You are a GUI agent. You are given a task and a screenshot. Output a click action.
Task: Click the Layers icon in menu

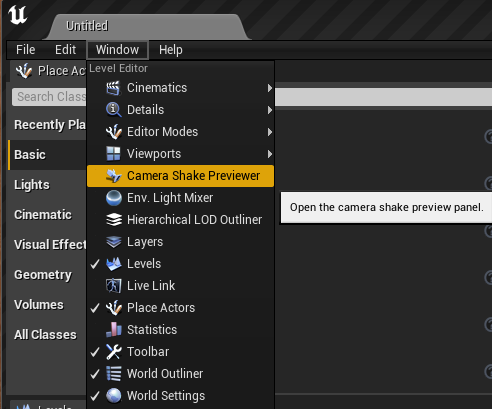pyautogui.click(x=113, y=242)
